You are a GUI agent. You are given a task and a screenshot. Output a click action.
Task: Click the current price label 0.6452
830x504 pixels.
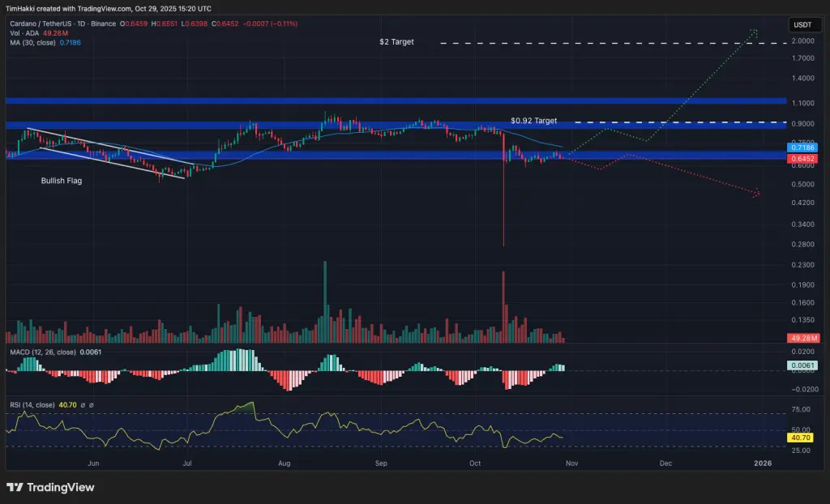point(802,160)
